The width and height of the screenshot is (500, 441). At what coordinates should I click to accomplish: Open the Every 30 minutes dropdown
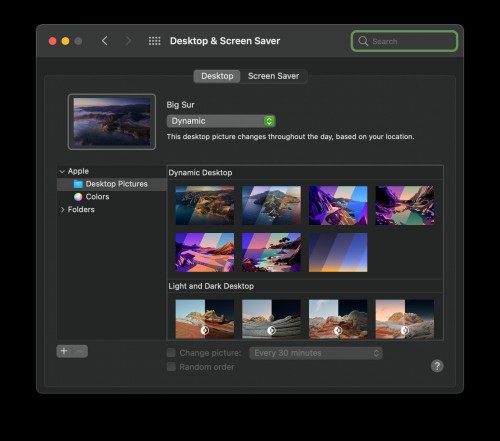pyautogui.click(x=316, y=353)
